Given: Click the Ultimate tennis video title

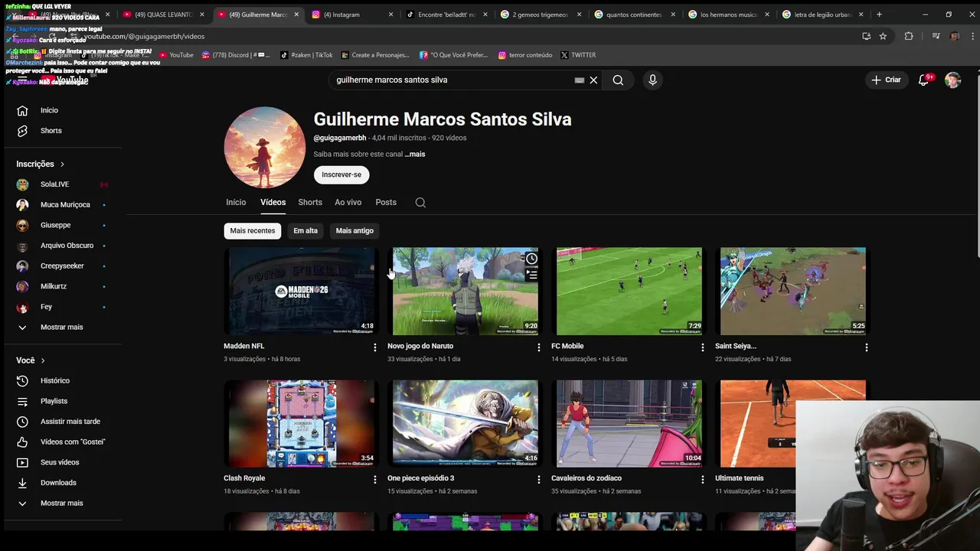Looking at the screenshot, I should pos(739,478).
